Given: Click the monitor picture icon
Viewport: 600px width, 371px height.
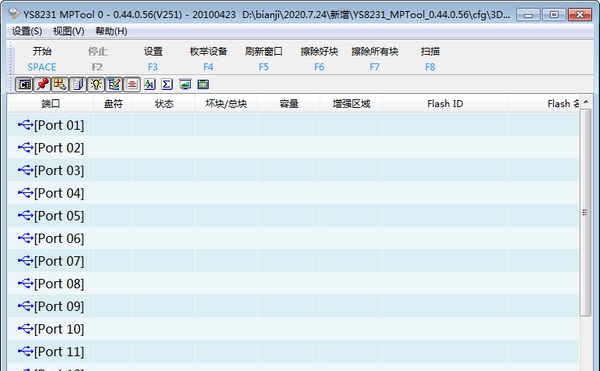Looking at the screenshot, I should pos(185,84).
